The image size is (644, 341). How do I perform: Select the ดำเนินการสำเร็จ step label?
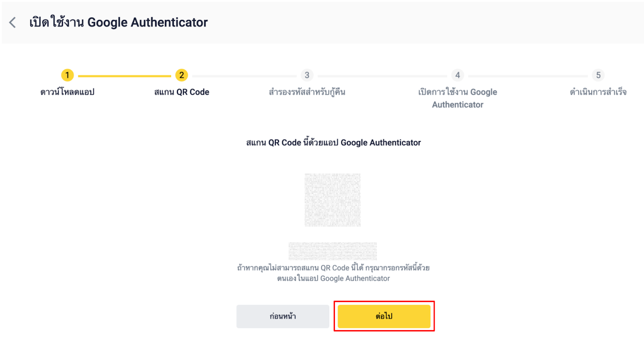[598, 92]
